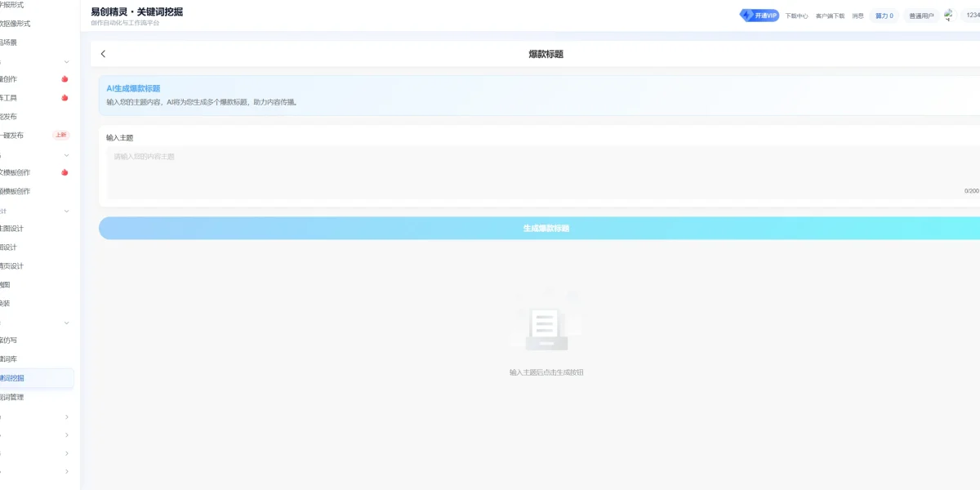Click the 0/200 character counter

click(972, 191)
